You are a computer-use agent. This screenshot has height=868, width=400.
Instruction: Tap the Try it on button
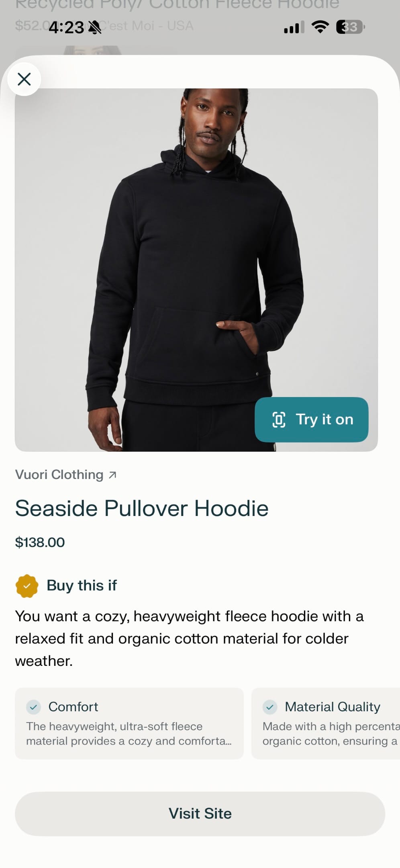311,420
